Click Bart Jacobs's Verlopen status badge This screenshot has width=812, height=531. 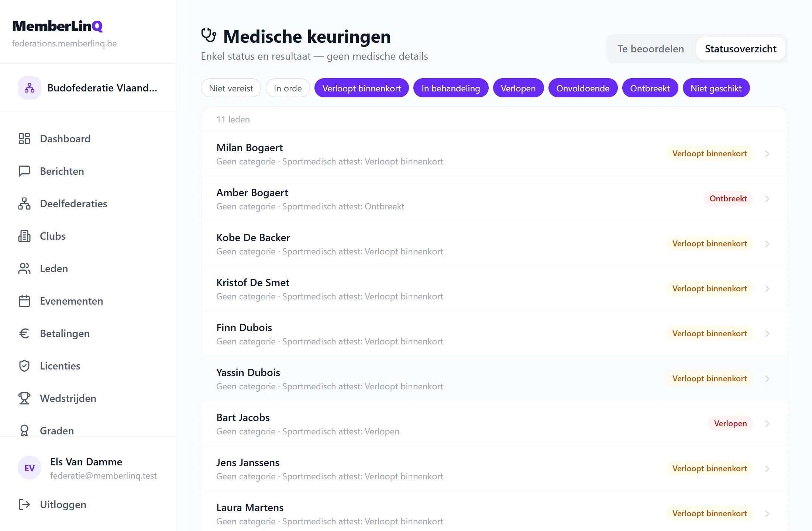point(730,423)
